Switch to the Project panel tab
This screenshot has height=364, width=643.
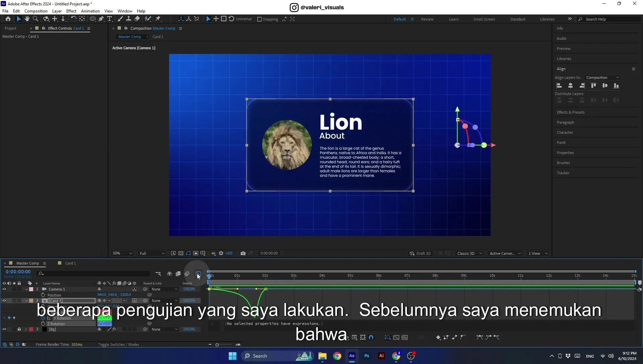pos(10,28)
